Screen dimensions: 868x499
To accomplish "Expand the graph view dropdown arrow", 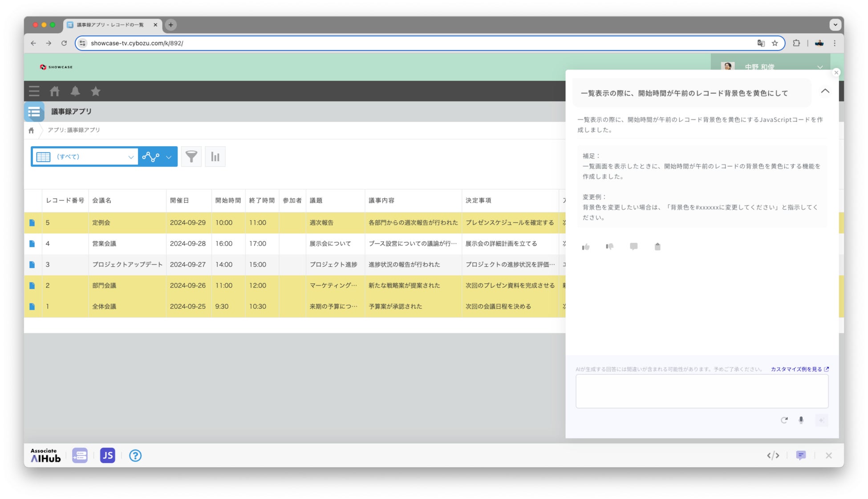I will pos(169,157).
